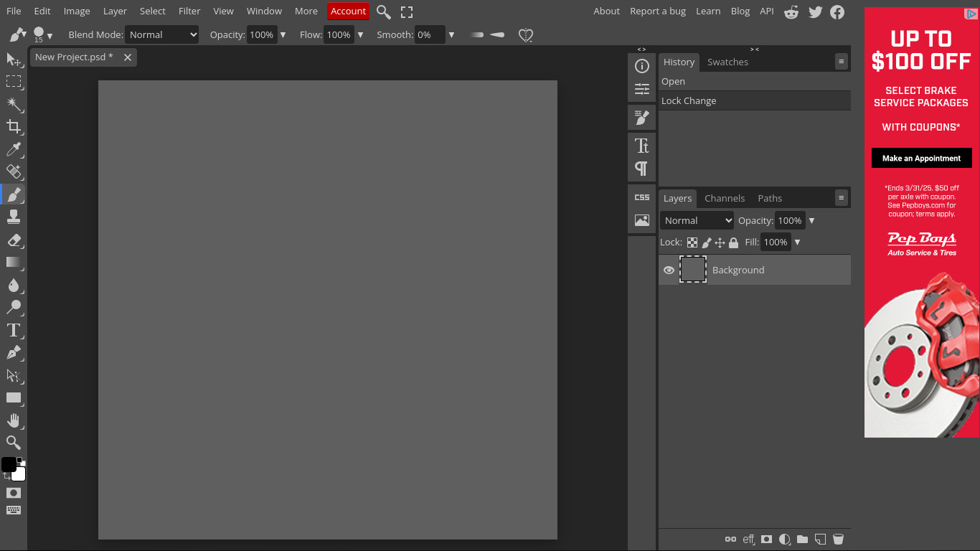Open the Layers panel menu
Screen dimensions: 980x551
pyautogui.click(x=842, y=197)
